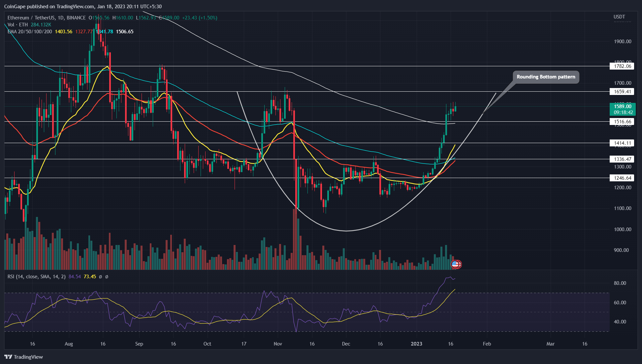Click the USDT currency label on price axis

point(619,17)
